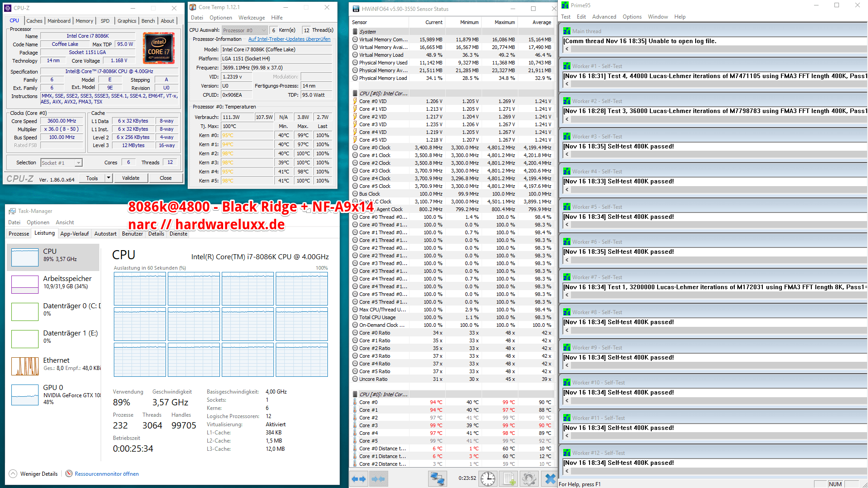Click Core Temp title bar icon
868x488 pixels.
coord(193,7)
